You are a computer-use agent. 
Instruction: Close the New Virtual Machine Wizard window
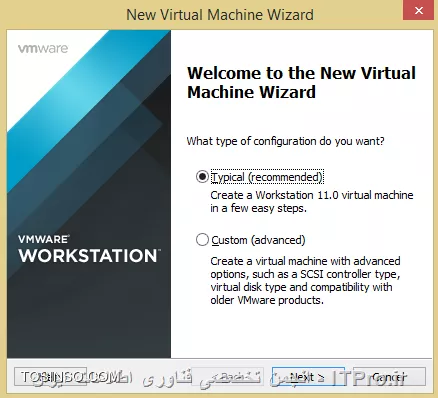click(x=419, y=11)
